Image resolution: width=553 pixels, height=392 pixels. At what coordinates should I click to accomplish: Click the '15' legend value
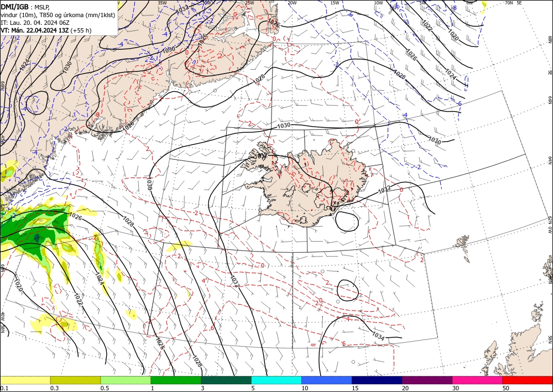355,388
